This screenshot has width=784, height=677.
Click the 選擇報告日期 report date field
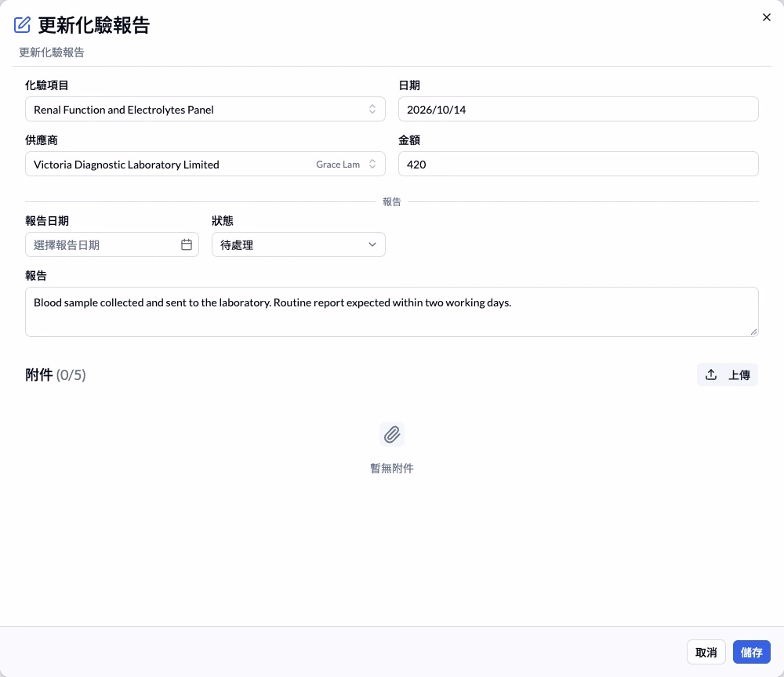click(x=112, y=244)
